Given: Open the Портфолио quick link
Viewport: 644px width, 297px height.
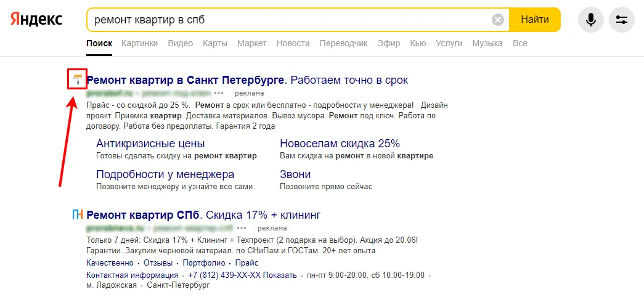Looking at the screenshot, I should (204, 263).
